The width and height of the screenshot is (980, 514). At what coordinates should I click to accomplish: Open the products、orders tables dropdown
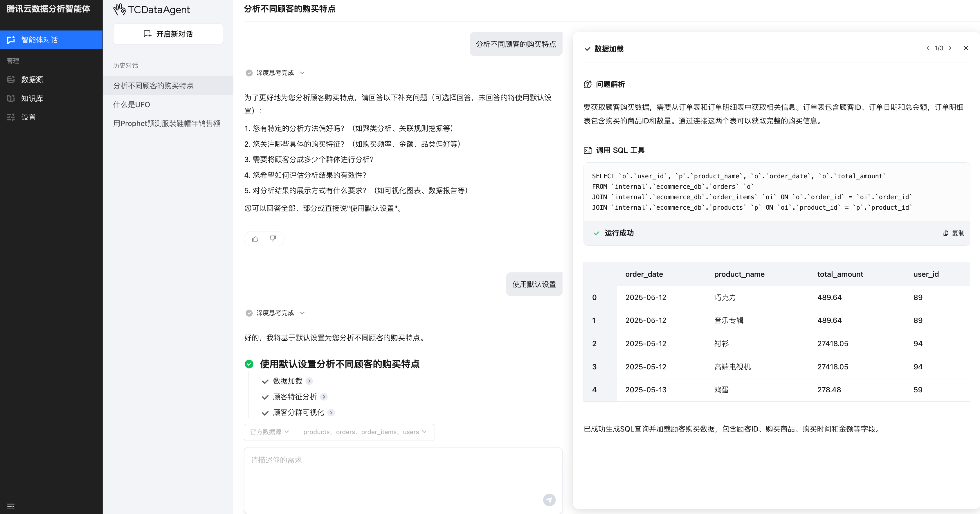click(x=365, y=432)
